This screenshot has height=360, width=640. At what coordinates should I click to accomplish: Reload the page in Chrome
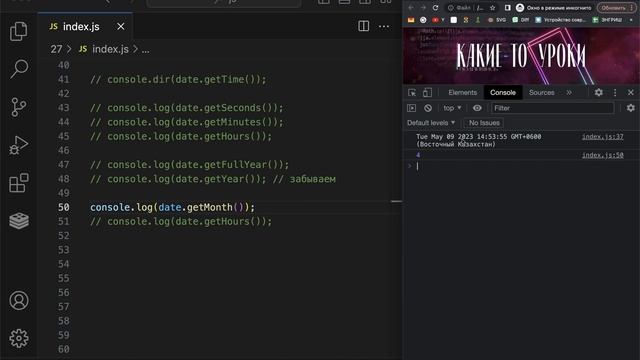436,8
